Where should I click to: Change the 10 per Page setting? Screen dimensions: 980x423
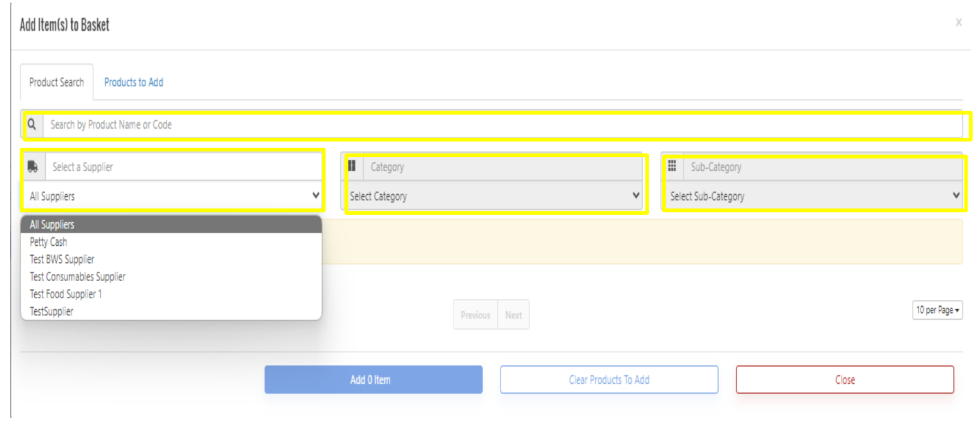(937, 311)
